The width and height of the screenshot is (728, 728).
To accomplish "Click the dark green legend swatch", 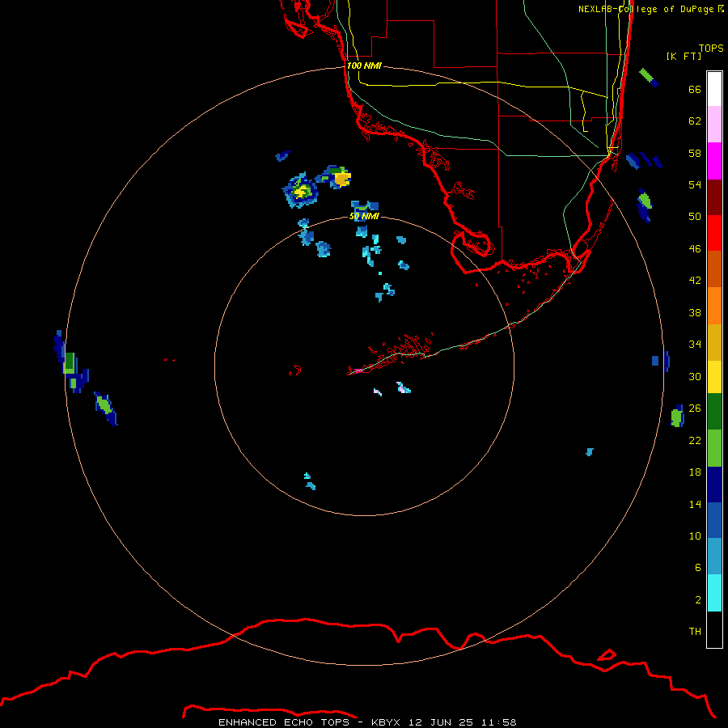I will click(714, 412).
